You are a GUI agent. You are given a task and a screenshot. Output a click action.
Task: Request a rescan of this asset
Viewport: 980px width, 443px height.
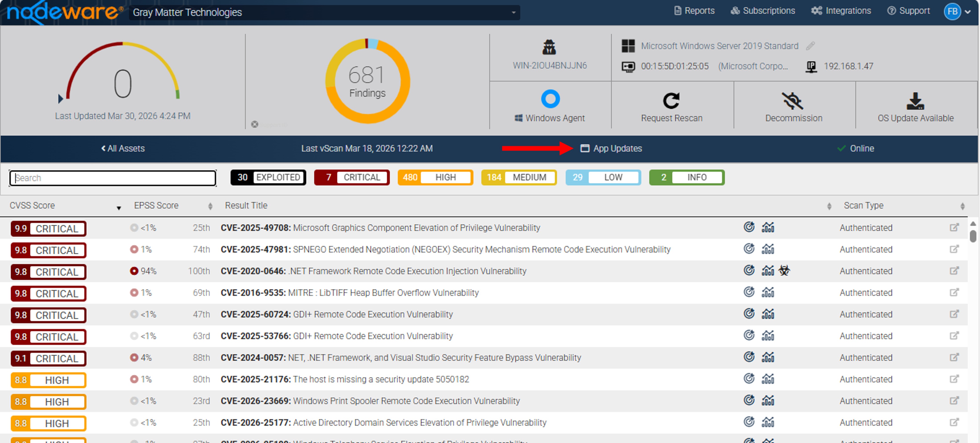point(672,107)
